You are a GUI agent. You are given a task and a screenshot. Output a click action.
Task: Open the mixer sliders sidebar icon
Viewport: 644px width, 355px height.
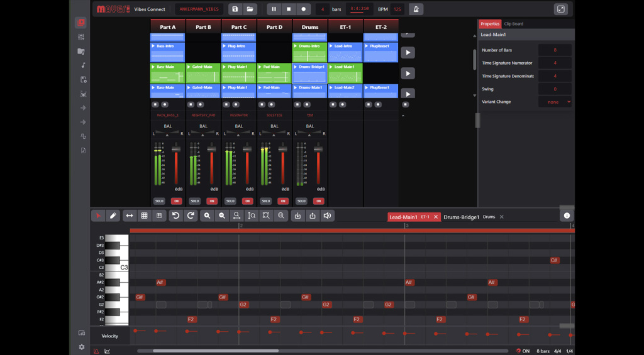tap(81, 37)
